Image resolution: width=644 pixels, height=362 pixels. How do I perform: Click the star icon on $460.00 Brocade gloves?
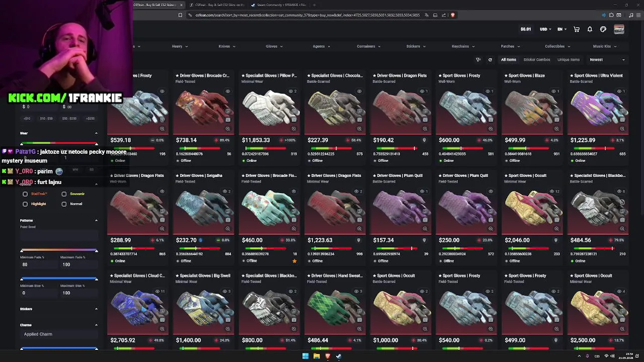294,261
